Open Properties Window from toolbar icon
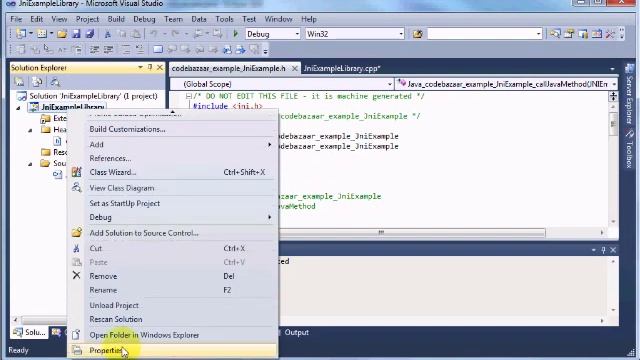This screenshot has height=360, width=640. 569,34
